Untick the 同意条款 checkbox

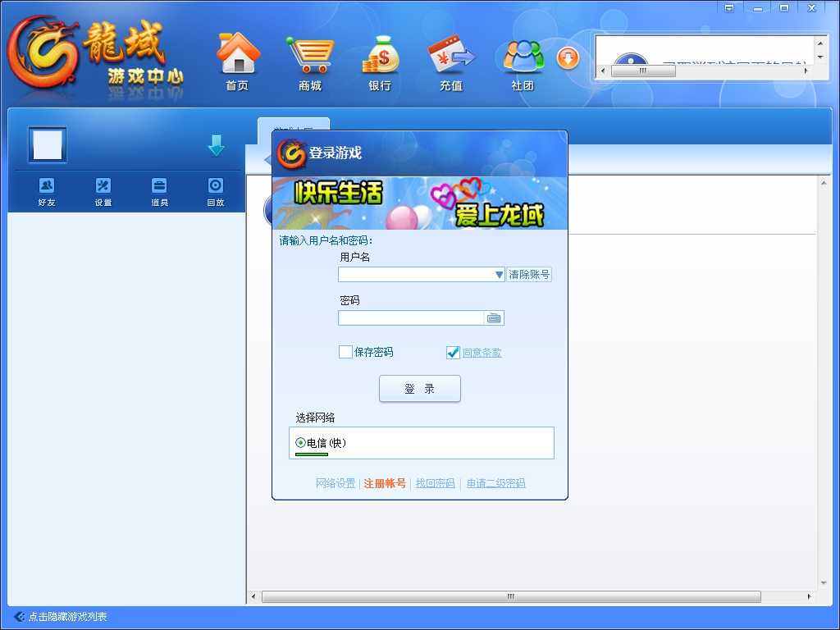click(x=453, y=353)
